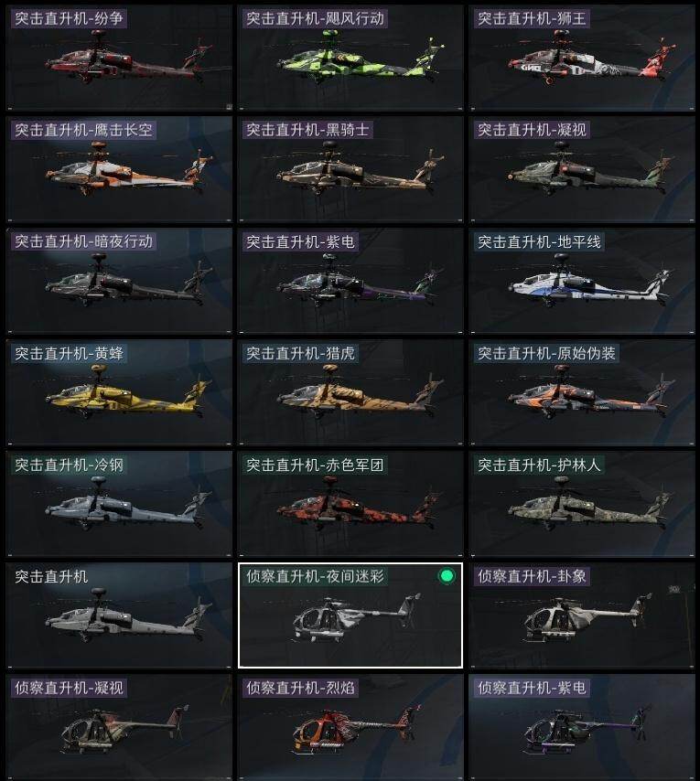Image resolution: width=700 pixels, height=781 pixels.
Task: Select the 侦察直升机-紫电 scout skin
Action: (582, 727)
